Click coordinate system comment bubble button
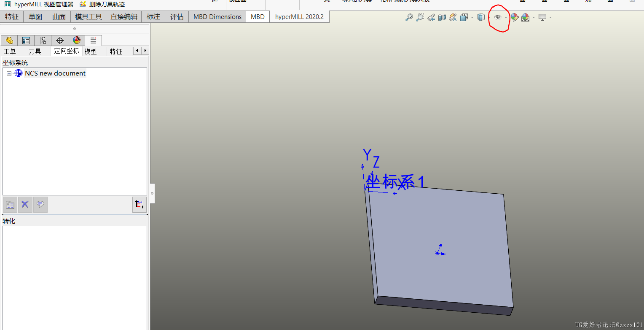The height and width of the screenshot is (330, 644). [x=40, y=205]
